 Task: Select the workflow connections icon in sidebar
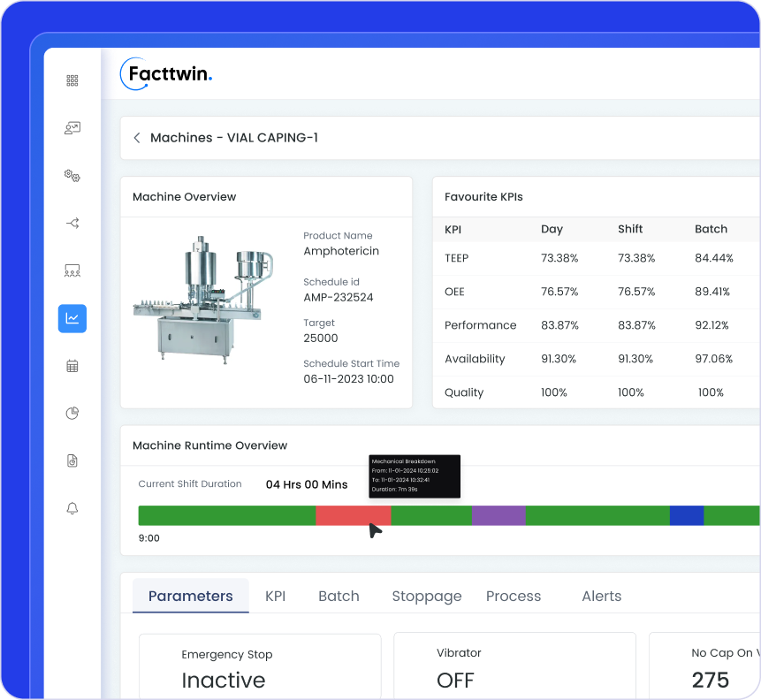point(72,224)
